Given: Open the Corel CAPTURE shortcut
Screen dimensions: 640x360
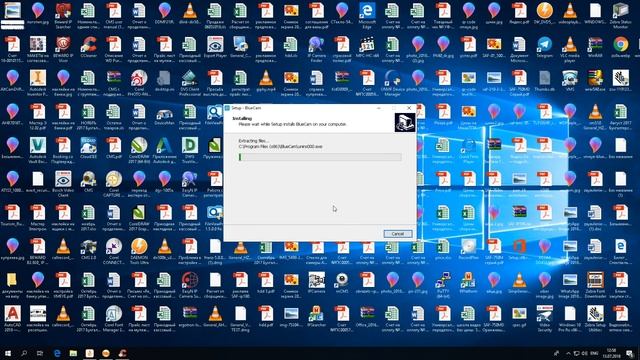Looking at the screenshot, I should click(113, 184).
